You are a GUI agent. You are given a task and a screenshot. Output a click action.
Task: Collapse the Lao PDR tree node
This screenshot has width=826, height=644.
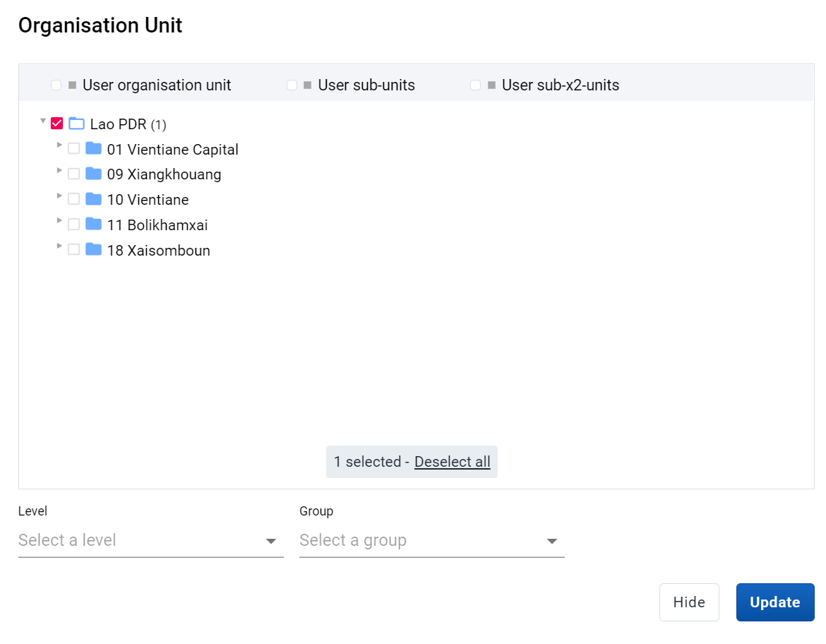point(43,121)
